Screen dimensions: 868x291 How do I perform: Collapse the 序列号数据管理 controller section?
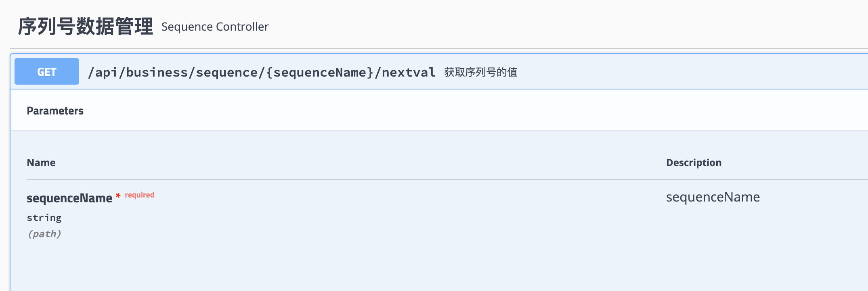(x=86, y=26)
